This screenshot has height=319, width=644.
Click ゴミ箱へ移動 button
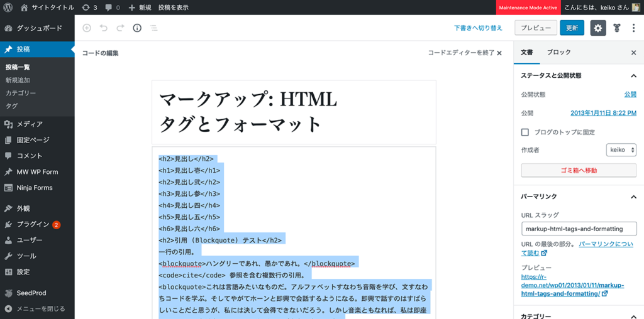coord(579,170)
